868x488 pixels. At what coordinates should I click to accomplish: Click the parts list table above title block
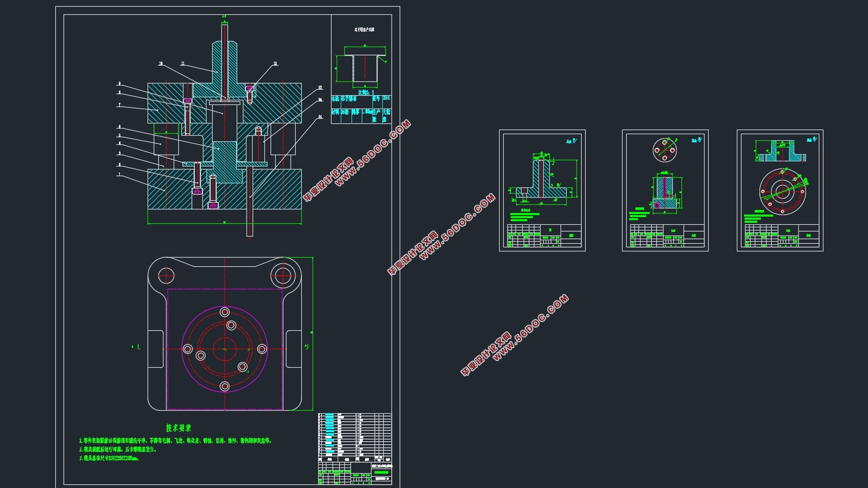tap(355, 434)
